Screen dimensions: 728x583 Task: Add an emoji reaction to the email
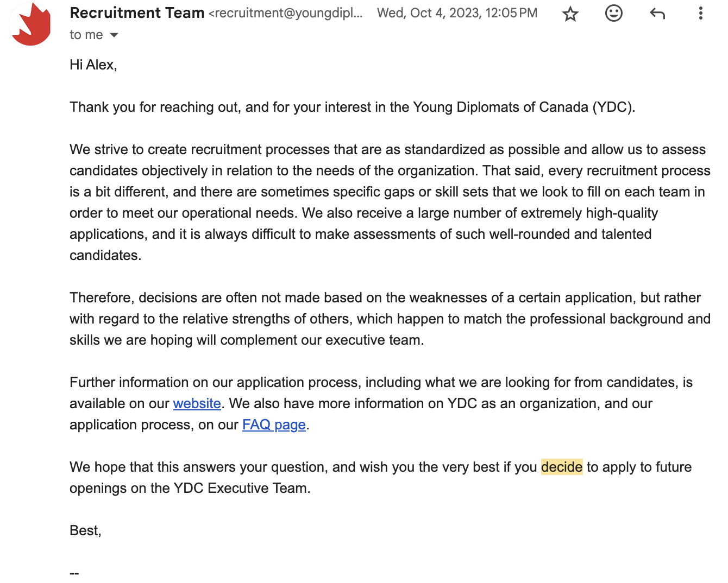coord(613,13)
